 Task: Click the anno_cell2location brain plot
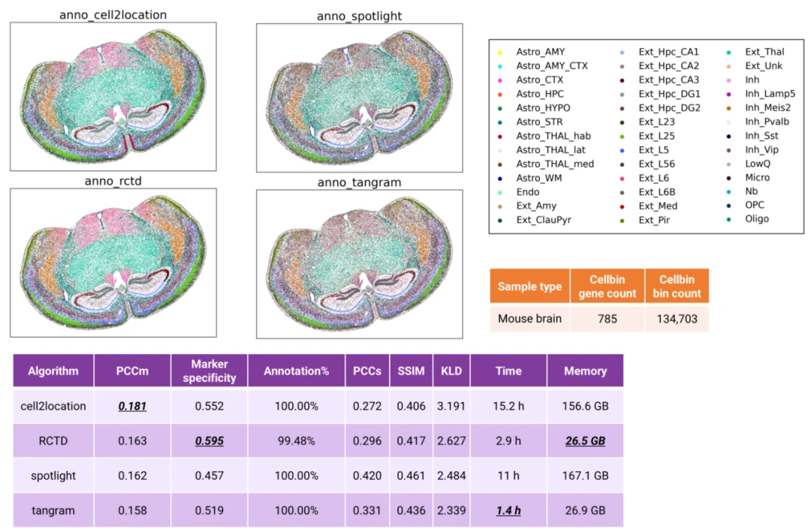113,96
